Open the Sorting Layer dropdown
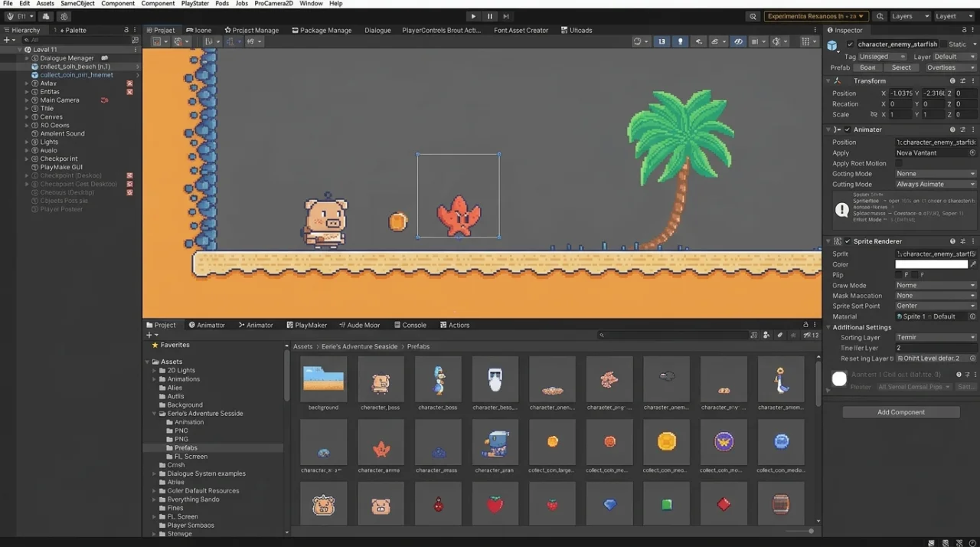Screen dimensions: 980x547 (x=936, y=337)
